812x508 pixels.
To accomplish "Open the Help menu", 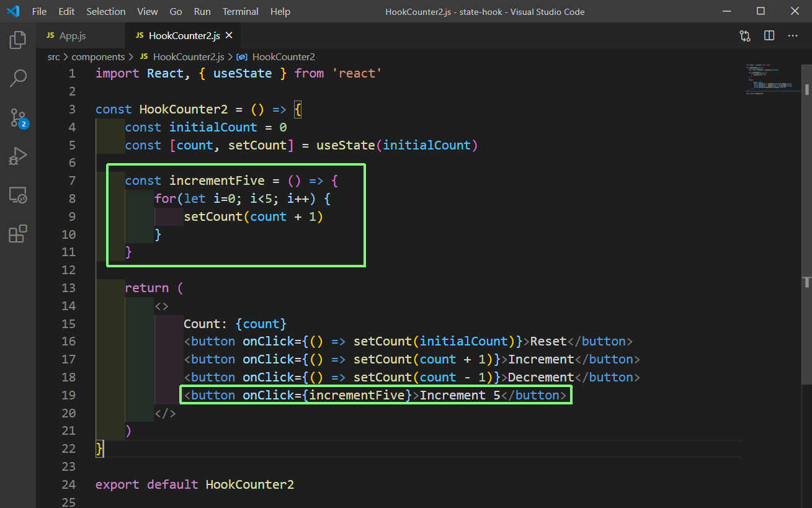I will (x=280, y=11).
